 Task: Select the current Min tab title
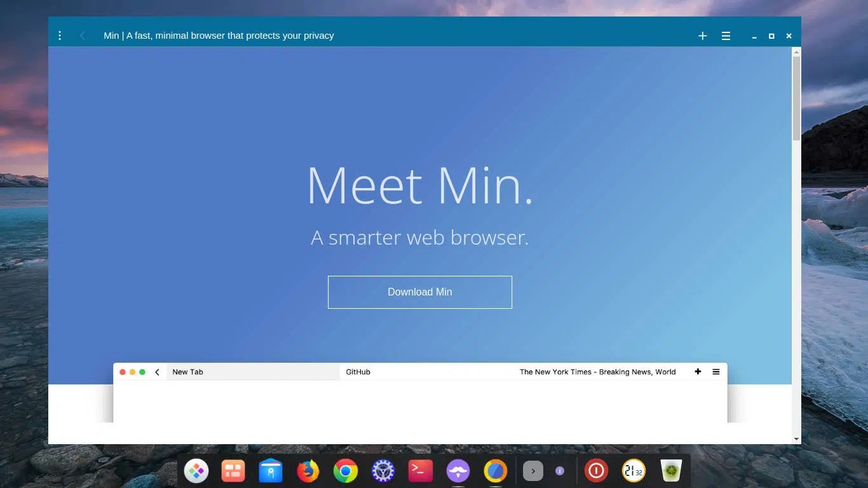coord(219,36)
